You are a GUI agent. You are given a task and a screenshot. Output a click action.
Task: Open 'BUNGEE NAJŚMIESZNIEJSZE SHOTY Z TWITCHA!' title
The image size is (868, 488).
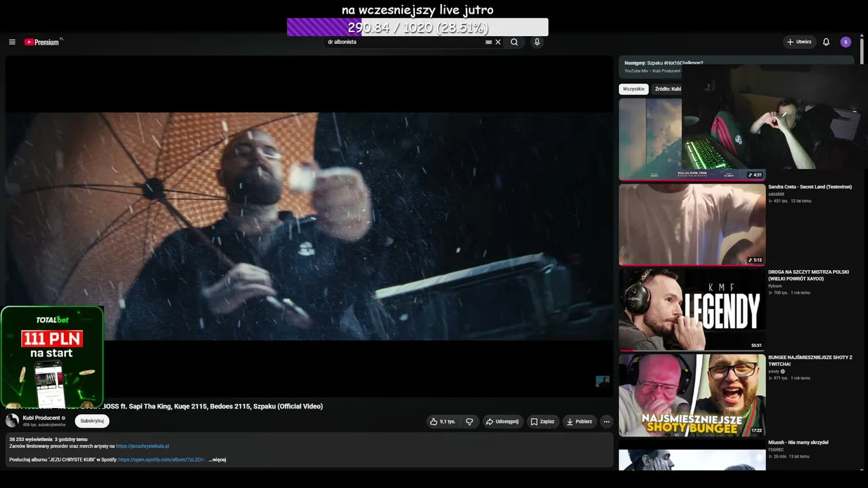point(810,361)
